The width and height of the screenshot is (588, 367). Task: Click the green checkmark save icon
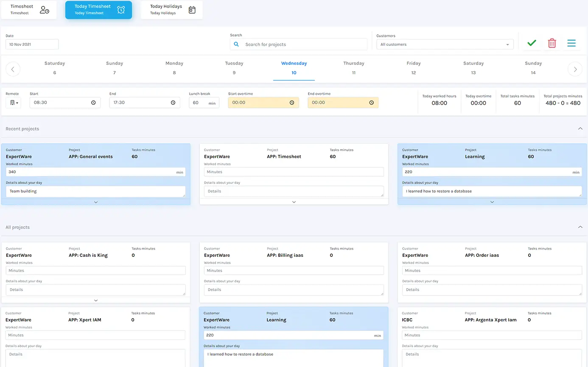[532, 43]
